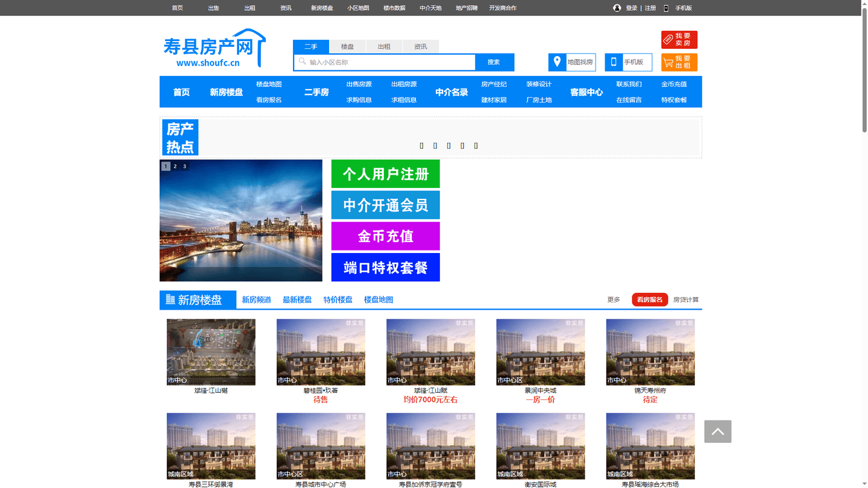The height and width of the screenshot is (488, 868).
Task: Open 客服中心 in the blue navigation bar
Action: (587, 92)
